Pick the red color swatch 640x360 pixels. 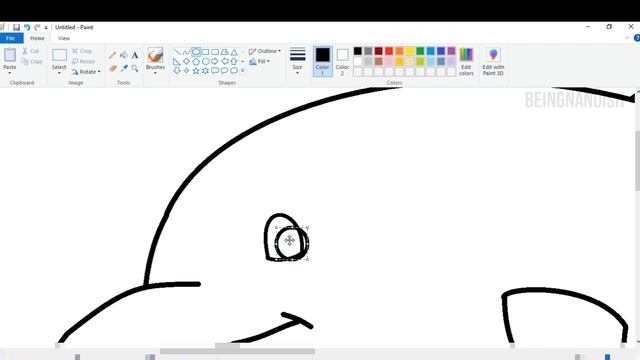pyautogui.click(x=389, y=51)
